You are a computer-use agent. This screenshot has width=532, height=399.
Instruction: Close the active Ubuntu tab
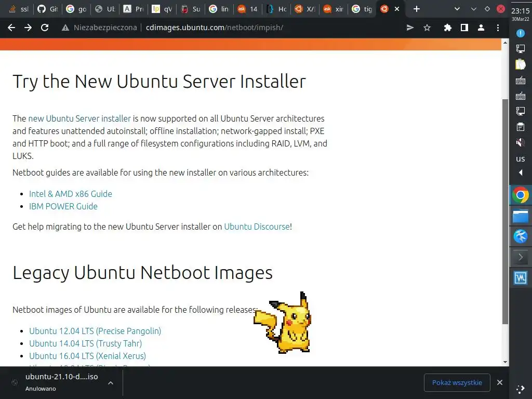397,9
